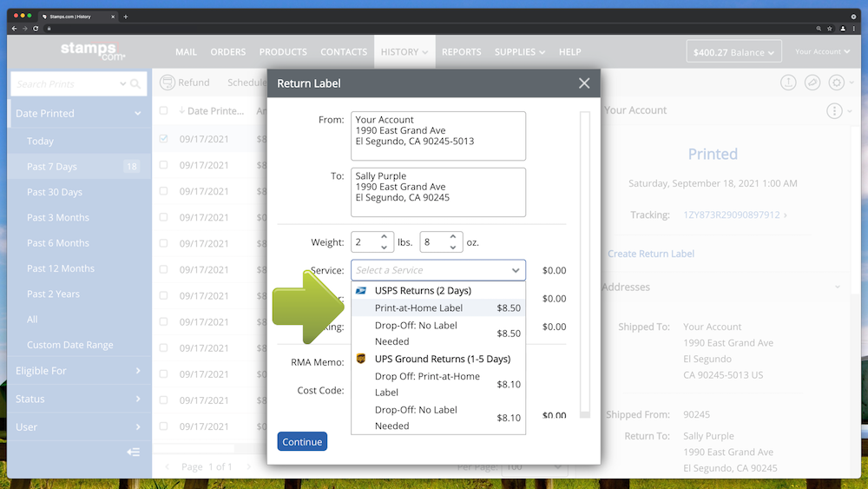Click the search magnifier icon in Search Prints
Screen dimensions: 868x489
click(x=135, y=84)
